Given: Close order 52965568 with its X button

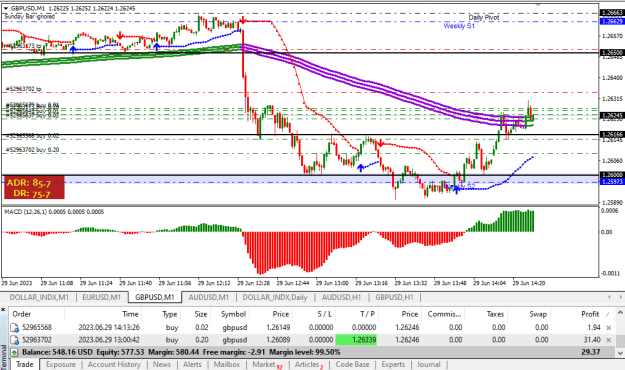Looking at the screenshot, I should (x=609, y=328).
